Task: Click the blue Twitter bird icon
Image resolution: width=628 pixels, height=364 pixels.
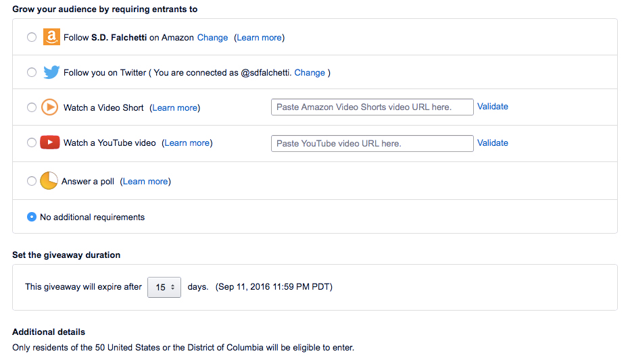Action: tap(51, 72)
